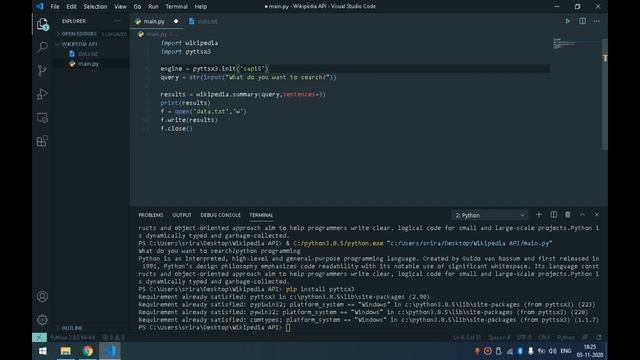Open the Search view in activity bar
The height and width of the screenshot is (360, 640).
(x=42, y=47)
